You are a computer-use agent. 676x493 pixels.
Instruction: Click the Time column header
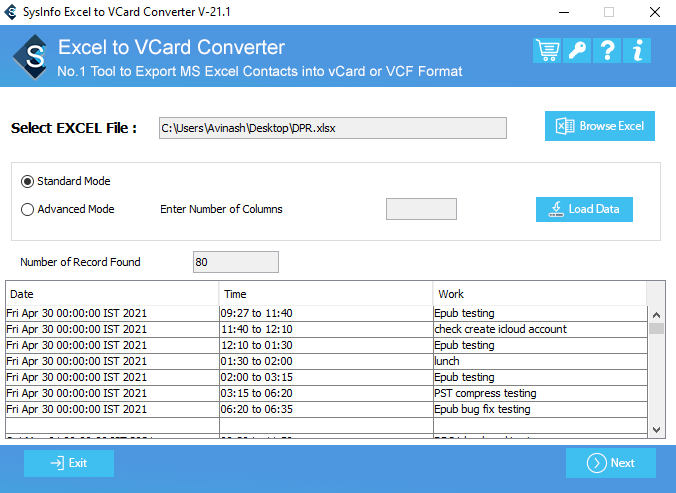326,294
